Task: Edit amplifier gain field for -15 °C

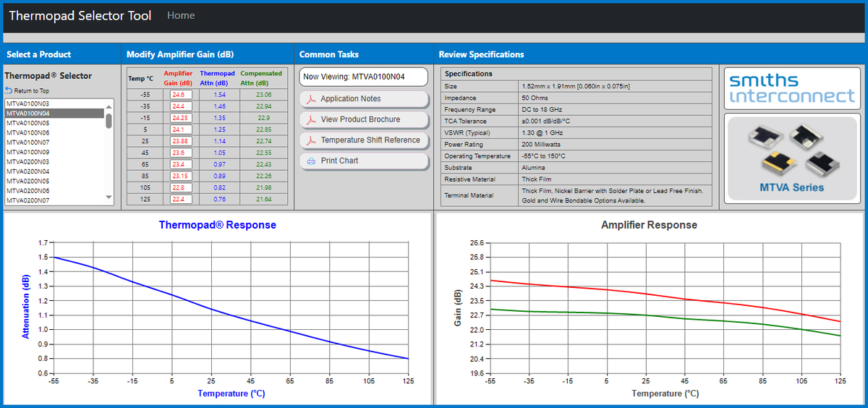Action: coord(179,118)
